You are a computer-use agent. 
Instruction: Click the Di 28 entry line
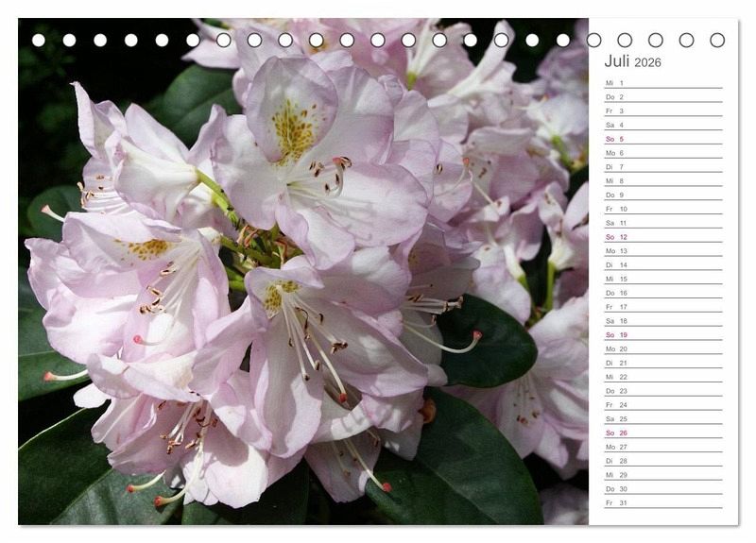662,461
